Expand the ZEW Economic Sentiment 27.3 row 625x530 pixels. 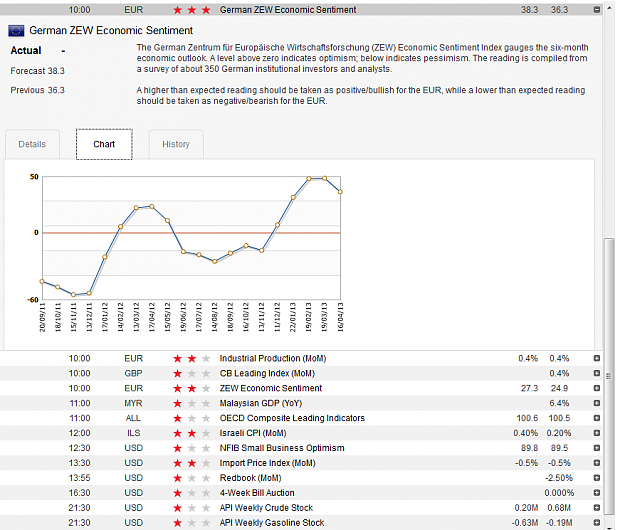point(597,388)
